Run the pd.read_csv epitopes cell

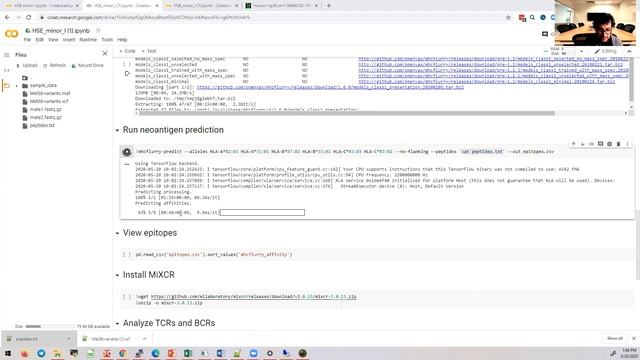click(x=127, y=255)
